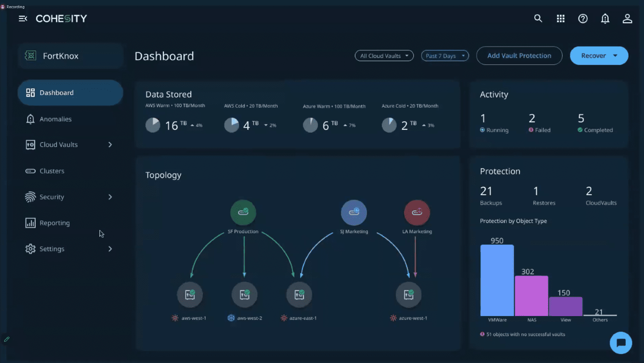Select the aws-west-2 vault node

point(244,294)
